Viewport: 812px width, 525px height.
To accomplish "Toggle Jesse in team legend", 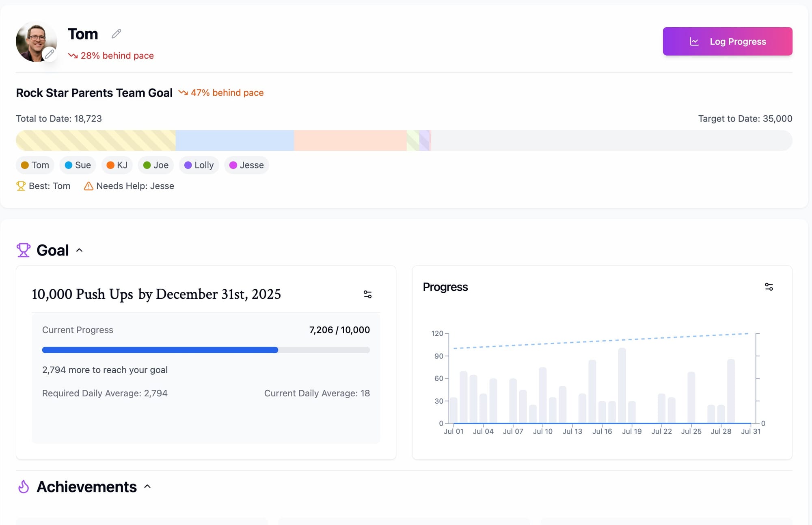I will [246, 165].
